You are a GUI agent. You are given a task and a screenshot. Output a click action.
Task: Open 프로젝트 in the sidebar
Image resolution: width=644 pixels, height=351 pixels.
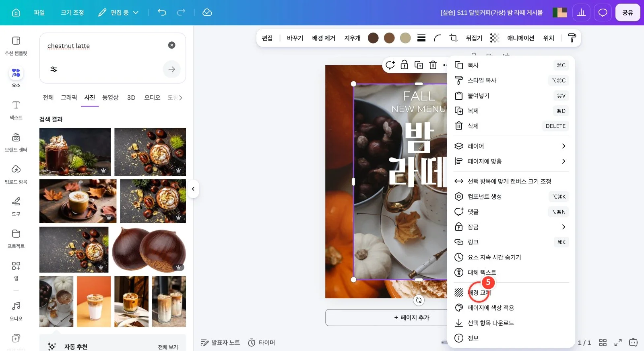[x=16, y=238]
